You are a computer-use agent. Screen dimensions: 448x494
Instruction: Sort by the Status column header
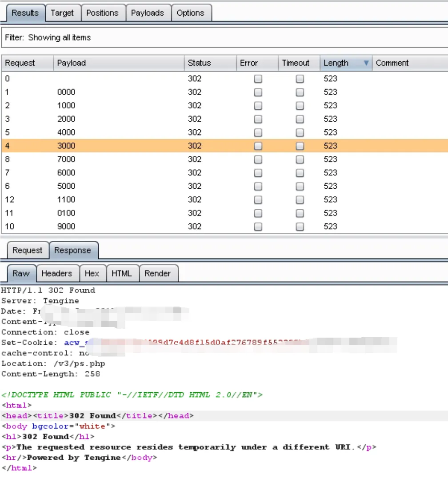210,63
